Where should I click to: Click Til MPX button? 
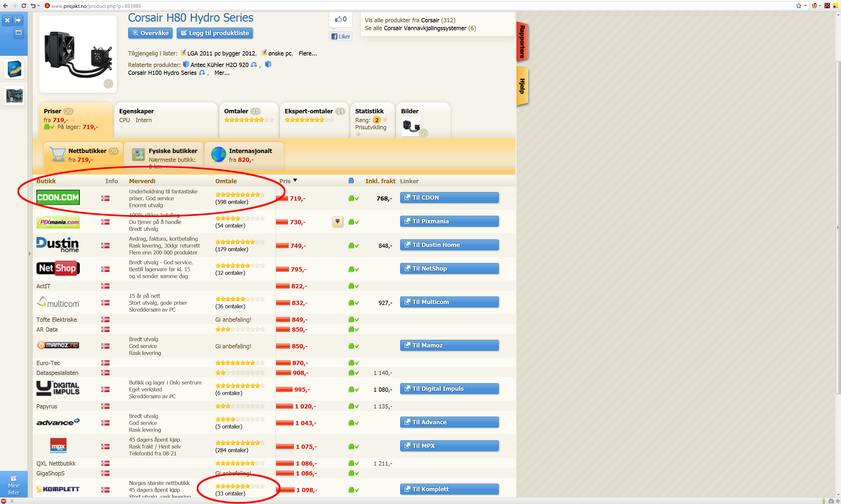449,446
